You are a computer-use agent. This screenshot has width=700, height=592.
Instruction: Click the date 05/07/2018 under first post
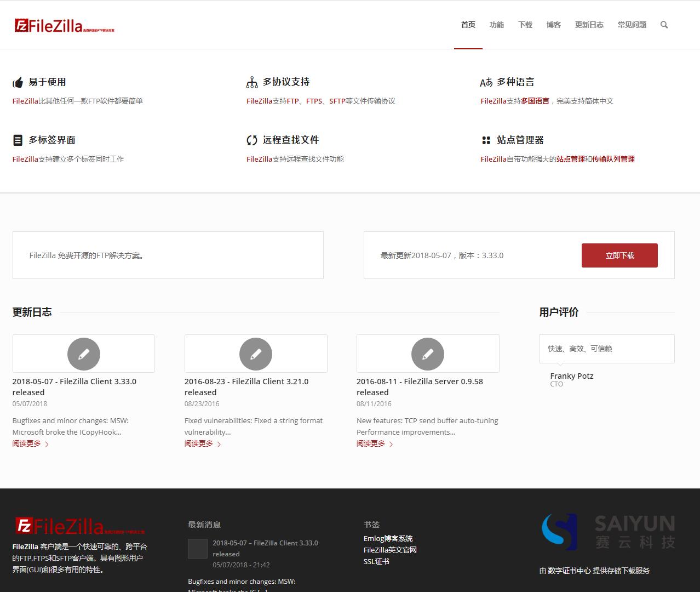point(30,403)
